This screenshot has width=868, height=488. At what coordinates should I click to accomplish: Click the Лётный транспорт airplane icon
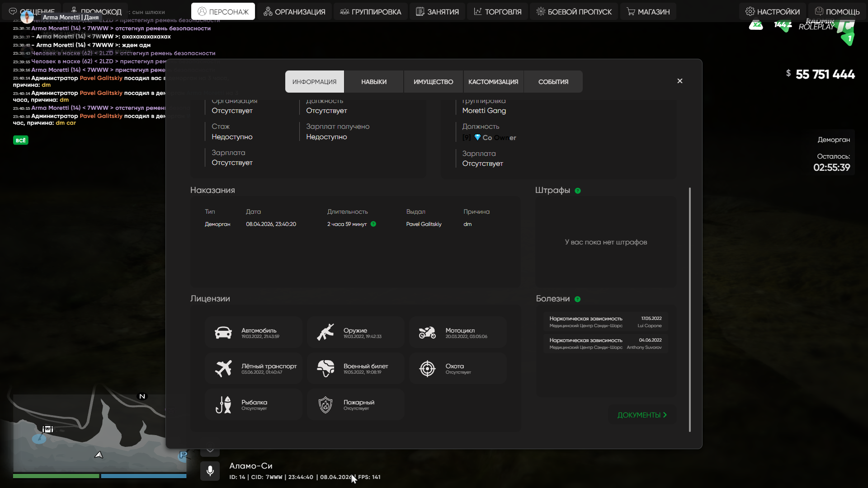[x=223, y=369]
